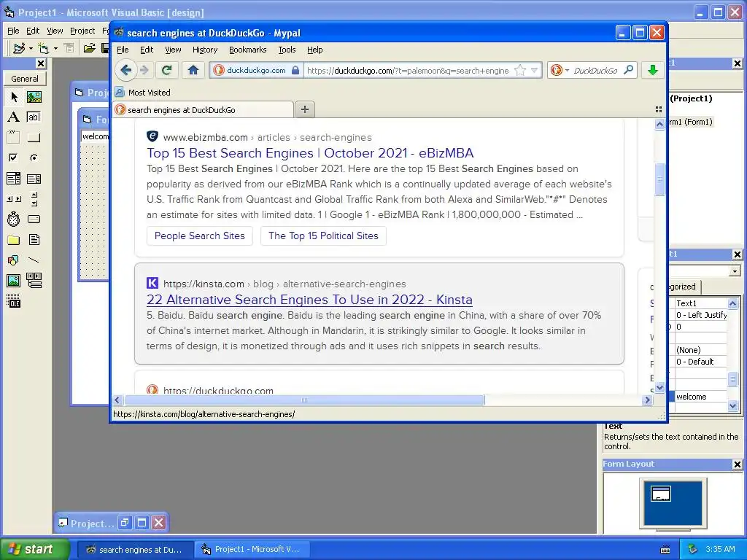Open the File menu in Mypal
The image size is (747, 560).
[123, 50]
